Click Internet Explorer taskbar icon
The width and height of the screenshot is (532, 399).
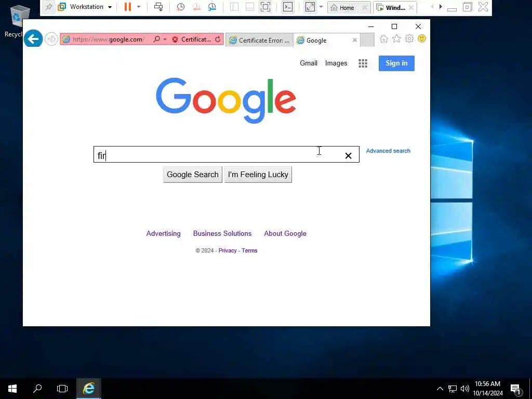click(88, 389)
